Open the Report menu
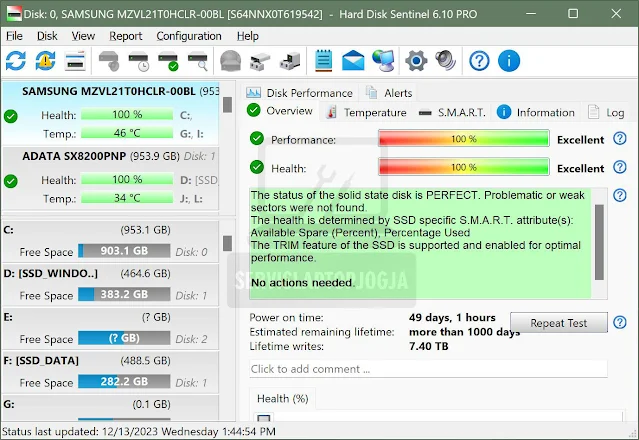 [x=126, y=36]
